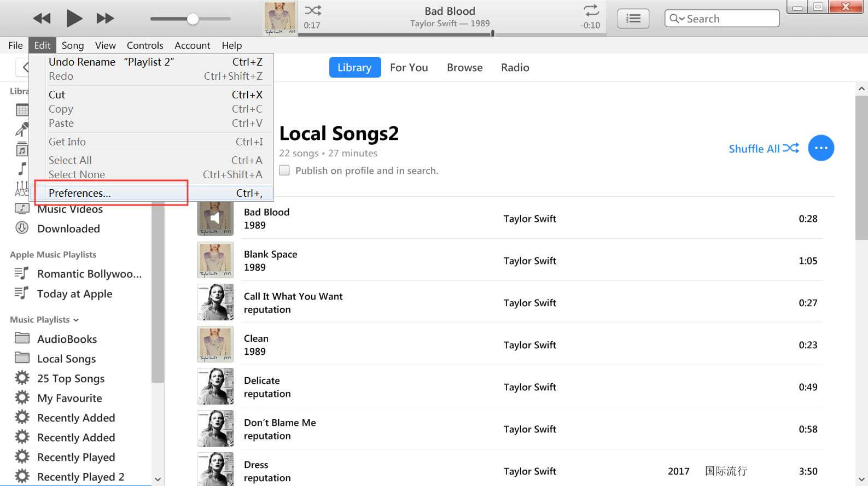Screen dimensions: 868x486
Task: Click the main list scroll down arrow
Action: [861, 479]
